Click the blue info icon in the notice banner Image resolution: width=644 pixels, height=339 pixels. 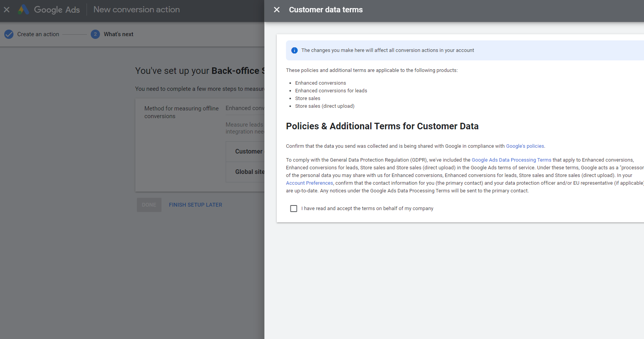(x=295, y=50)
